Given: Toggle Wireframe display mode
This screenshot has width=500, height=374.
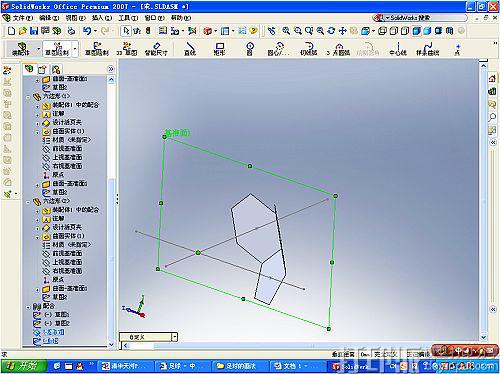Looking at the screenshot, I should tap(382, 31).
